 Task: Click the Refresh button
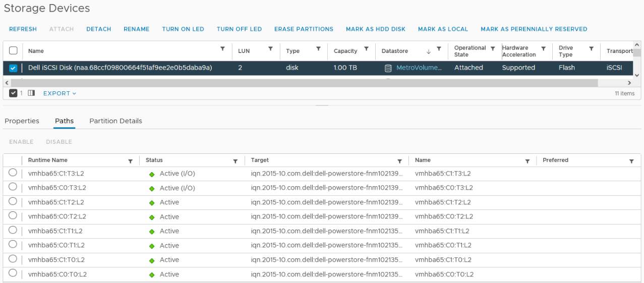coord(23,29)
